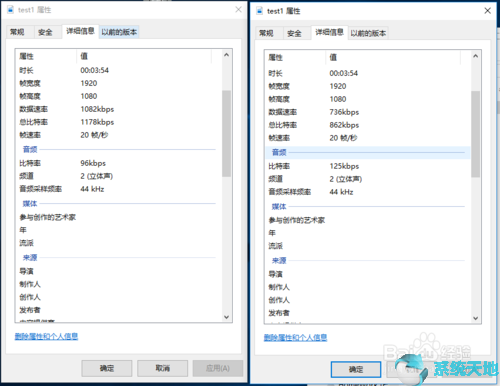Viewport: 500px width, 386px height.
Task: Open 常规 tab in right properties window
Action: [266, 33]
